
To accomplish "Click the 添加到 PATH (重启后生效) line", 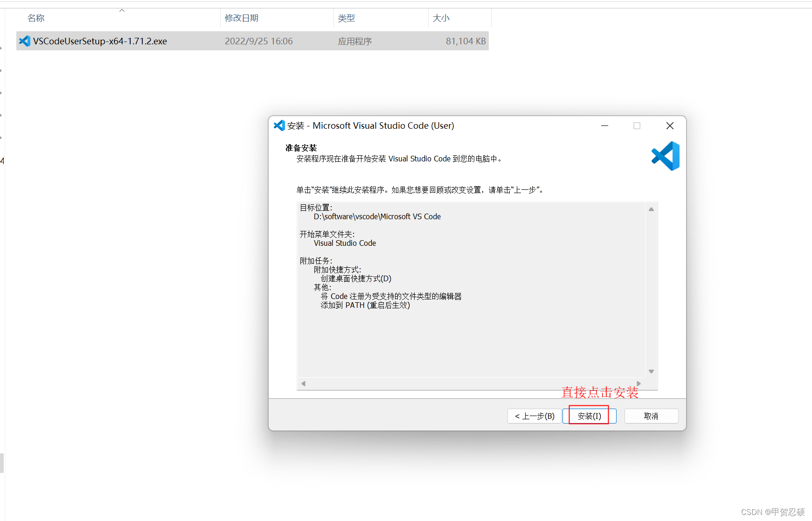I will (x=365, y=305).
